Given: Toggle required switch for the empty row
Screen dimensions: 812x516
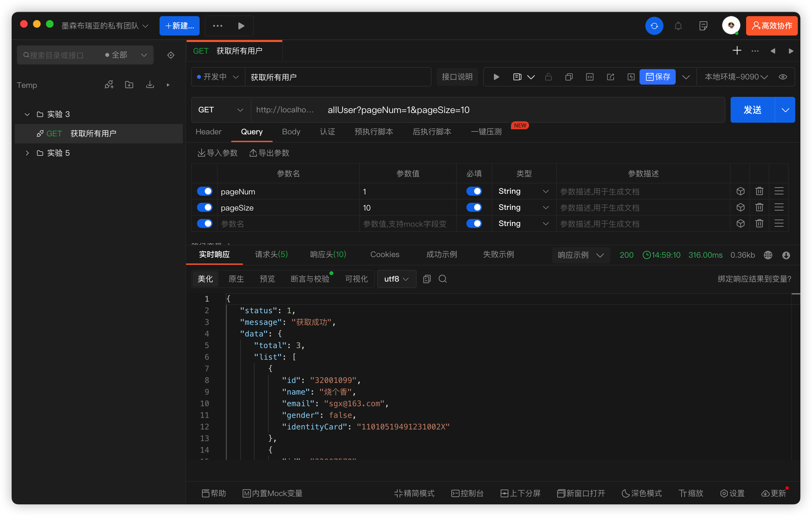Looking at the screenshot, I should [x=474, y=223].
